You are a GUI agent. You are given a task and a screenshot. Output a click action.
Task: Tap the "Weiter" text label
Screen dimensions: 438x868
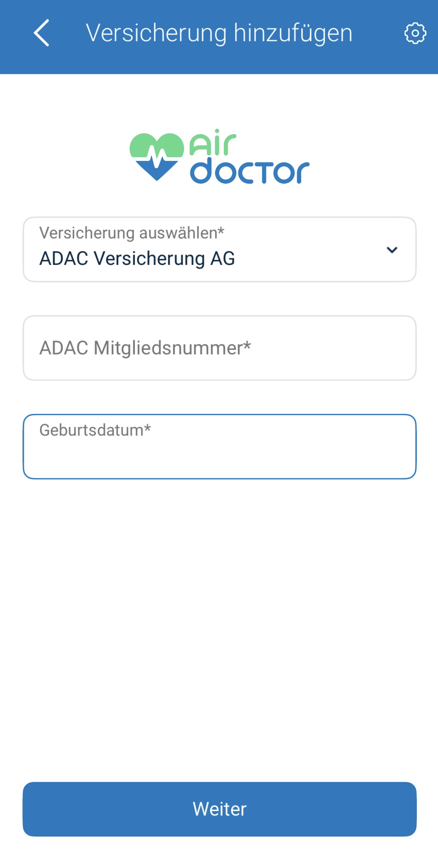point(219,809)
